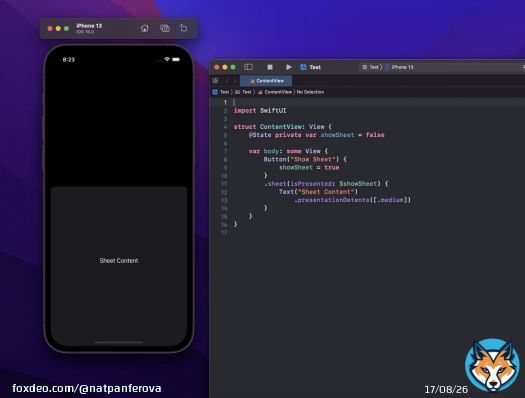
Task: Close the Simulator window with red button
Action: 50,28
